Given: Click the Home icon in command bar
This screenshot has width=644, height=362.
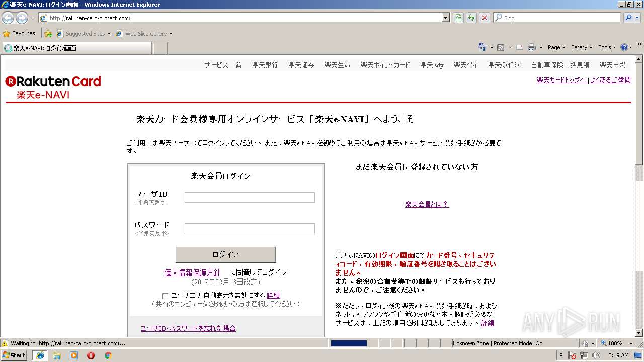Looking at the screenshot, I should [482, 47].
